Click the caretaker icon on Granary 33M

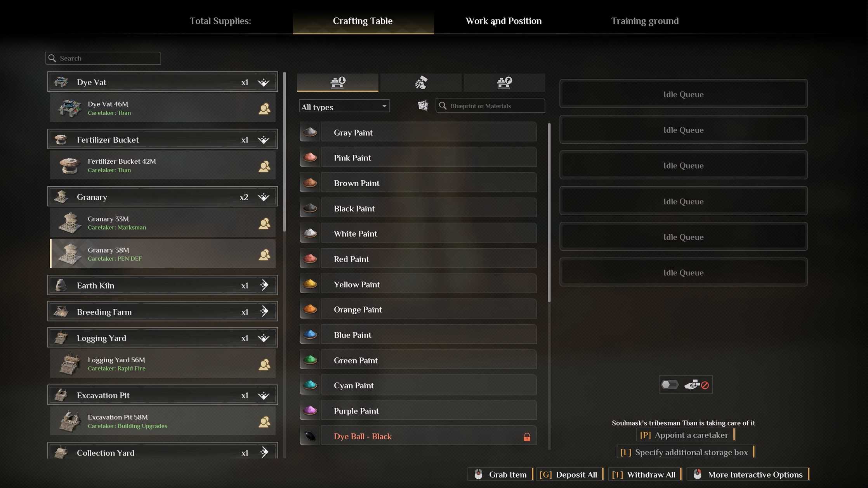click(x=264, y=223)
